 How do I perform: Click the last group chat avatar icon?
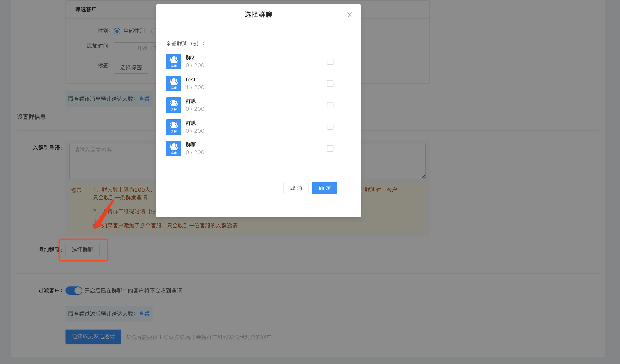[x=173, y=149]
